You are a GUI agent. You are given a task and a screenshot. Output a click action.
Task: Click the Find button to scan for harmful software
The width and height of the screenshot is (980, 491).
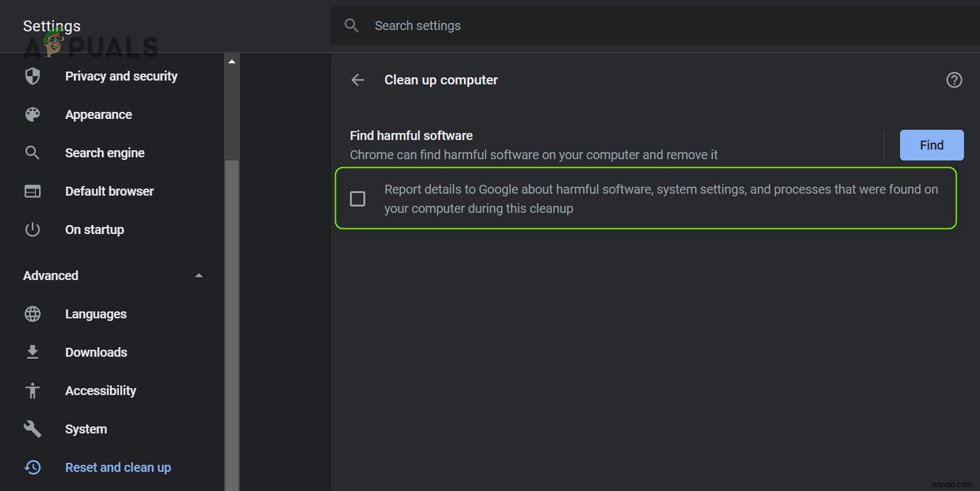point(931,145)
